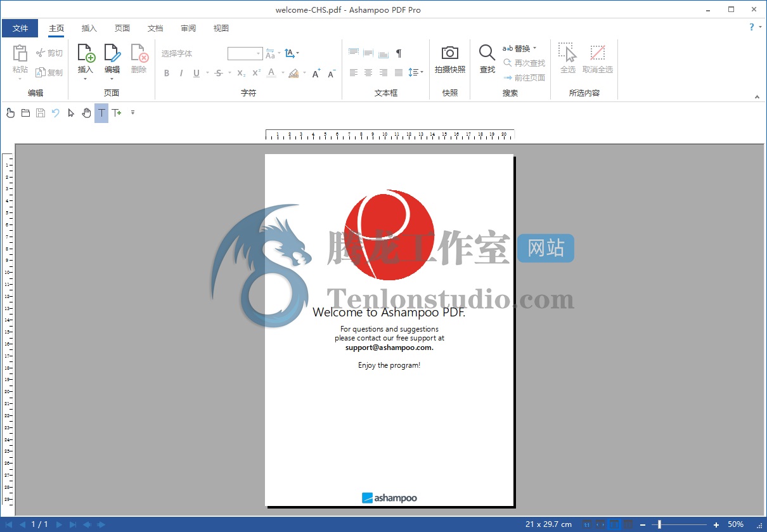Select the text edit T tool

tap(101, 113)
